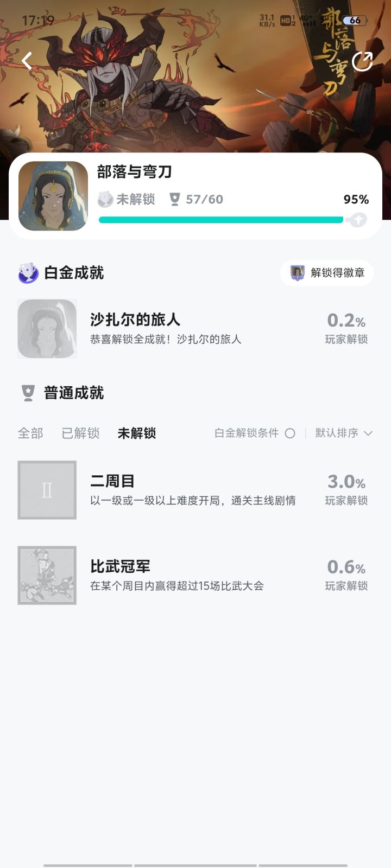This screenshot has width=391, height=868.
Task: Tap the back arrow icon
Action: point(27,60)
